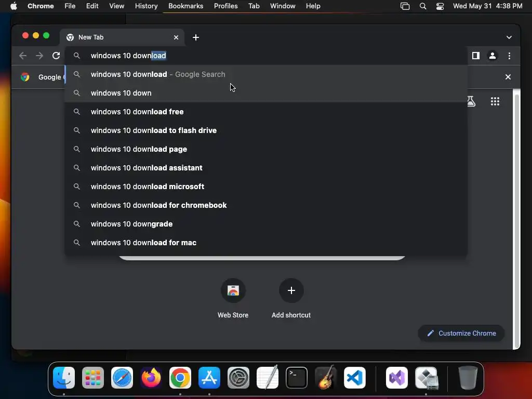
Task: Open the File menu
Action: pyautogui.click(x=70, y=6)
